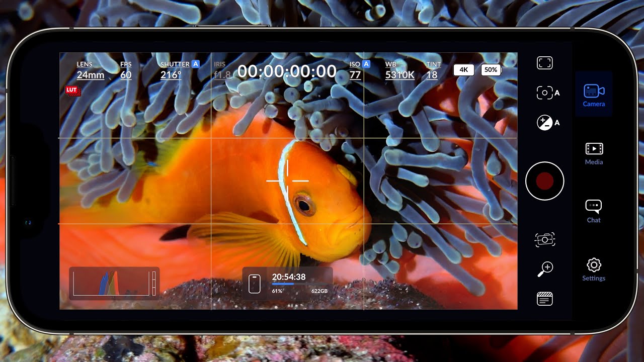Select the Camera tab

(594, 95)
